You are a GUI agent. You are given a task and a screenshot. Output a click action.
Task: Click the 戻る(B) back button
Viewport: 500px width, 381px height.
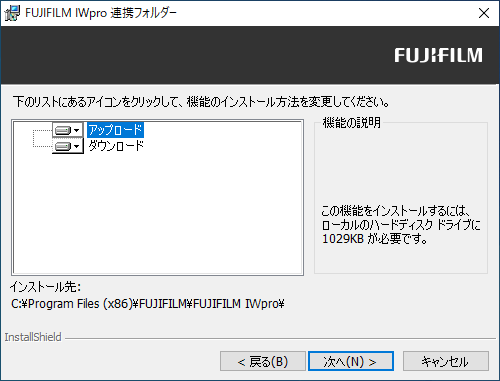(263, 361)
